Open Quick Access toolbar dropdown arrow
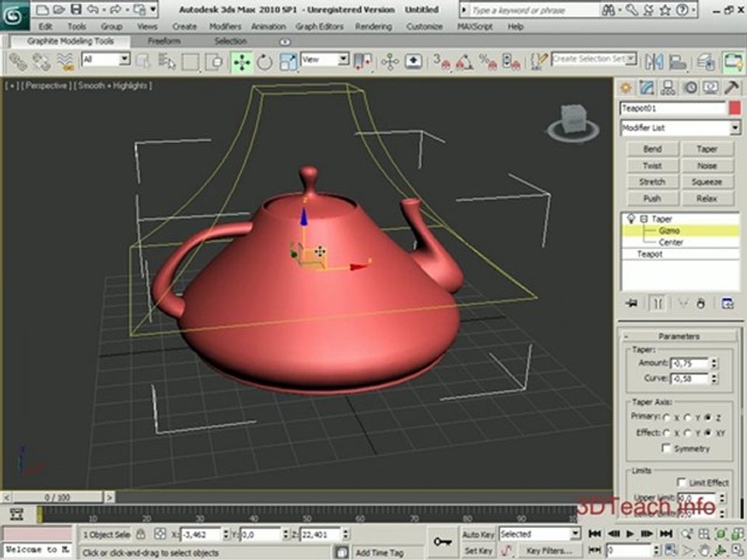The height and width of the screenshot is (560, 747). pos(153,9)
